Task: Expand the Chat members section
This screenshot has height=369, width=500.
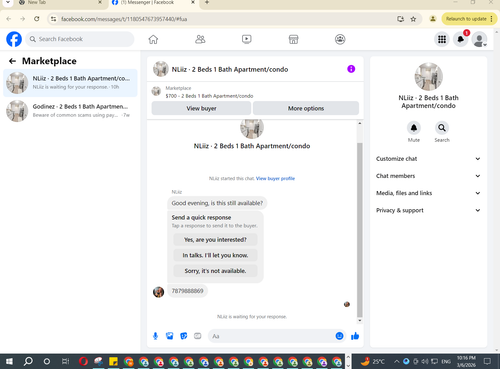Action: click(428, 176)
